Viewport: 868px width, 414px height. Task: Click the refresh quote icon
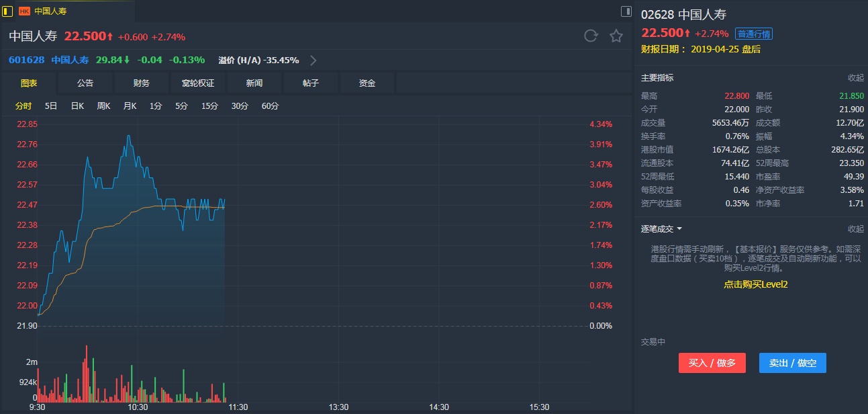point(591,36)
